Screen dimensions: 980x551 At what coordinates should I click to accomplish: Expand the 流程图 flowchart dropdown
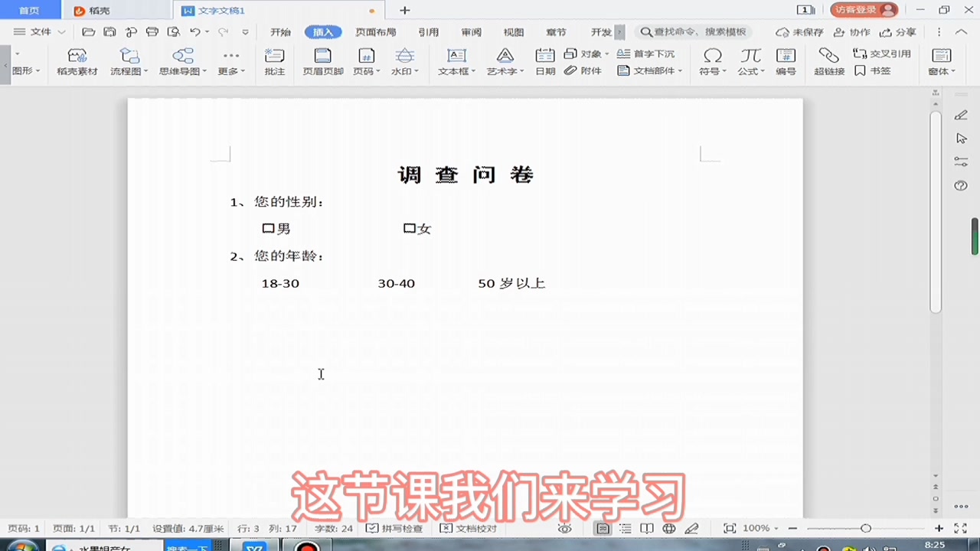146,71
